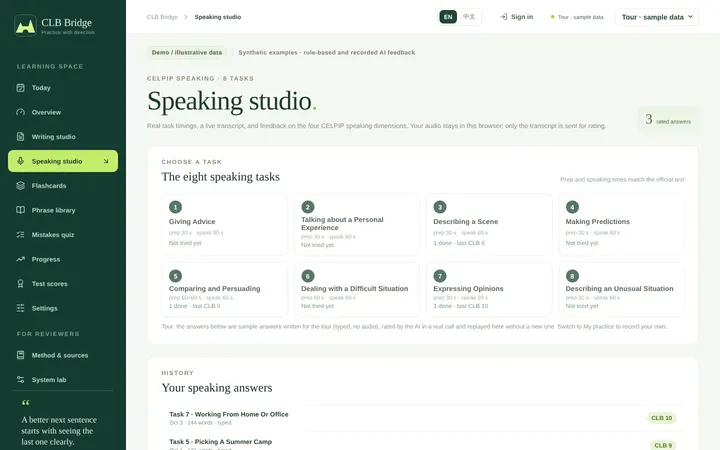Click the dropdown chevron beside Tour sample data
The image size is (720, 450).
pyautogui.click(x=690, y=17)
